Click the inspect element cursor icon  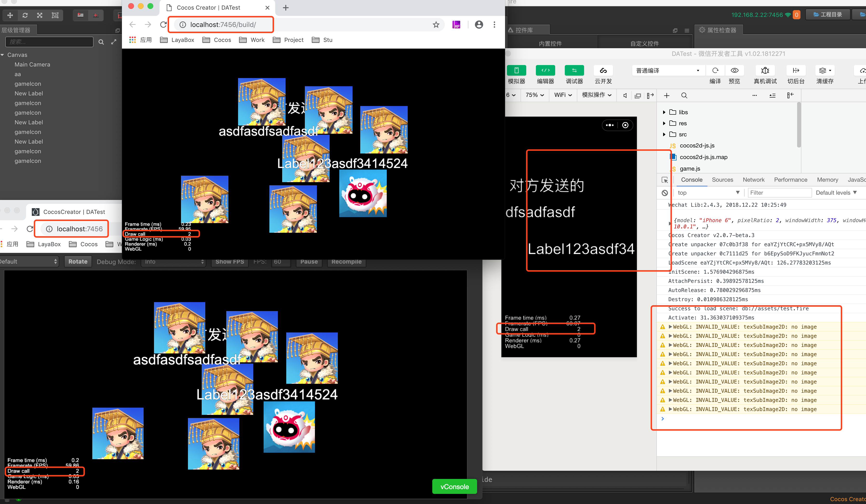pyautogui.click(x=665, y=180)
